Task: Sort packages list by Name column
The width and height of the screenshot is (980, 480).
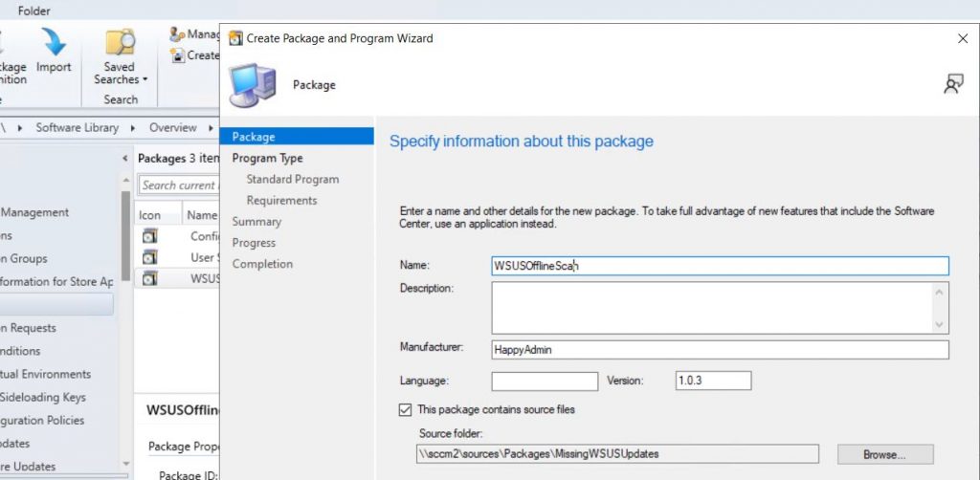Action: 201,215
